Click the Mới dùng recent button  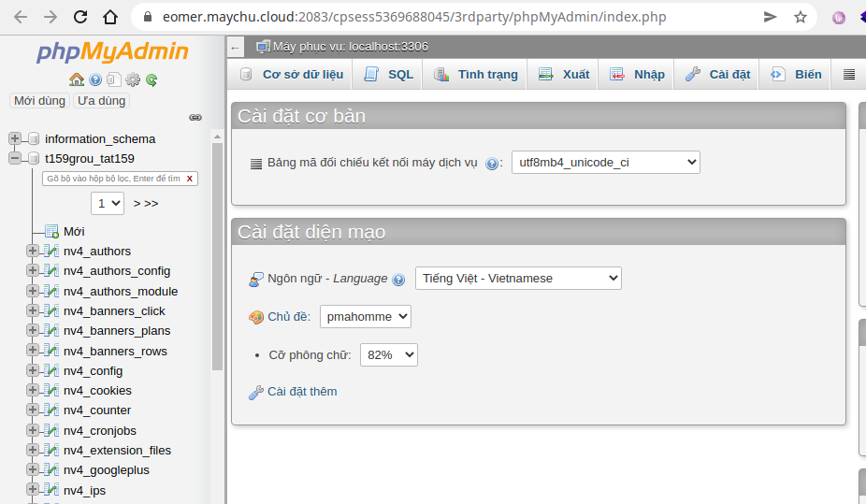(x=40, y=100)
